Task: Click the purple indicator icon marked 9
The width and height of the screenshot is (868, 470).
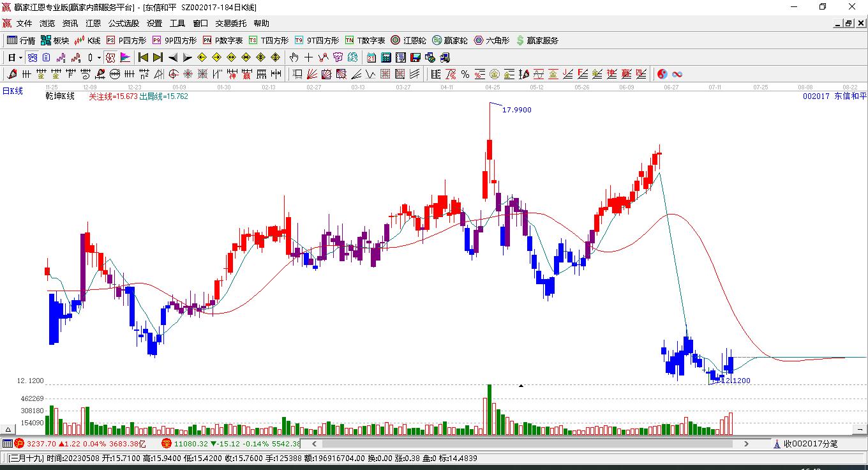Action: pos(76,57)
